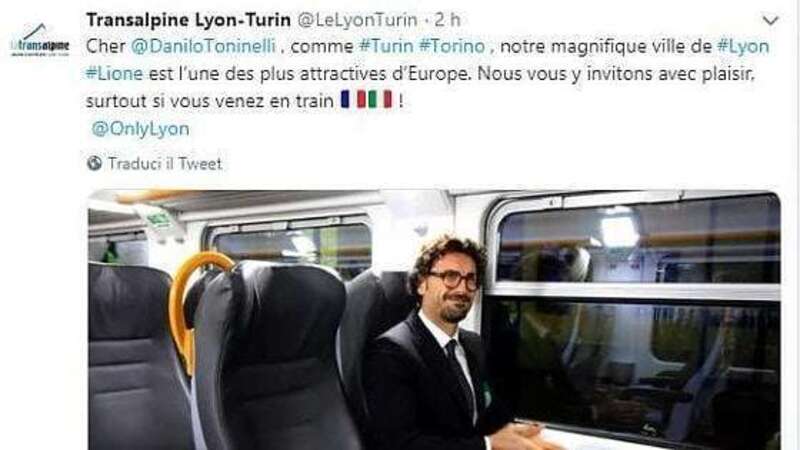This screenshot has width=800, height=450.
Task: Open the tweet options chevron menu
Action: (x=770, y=20)
